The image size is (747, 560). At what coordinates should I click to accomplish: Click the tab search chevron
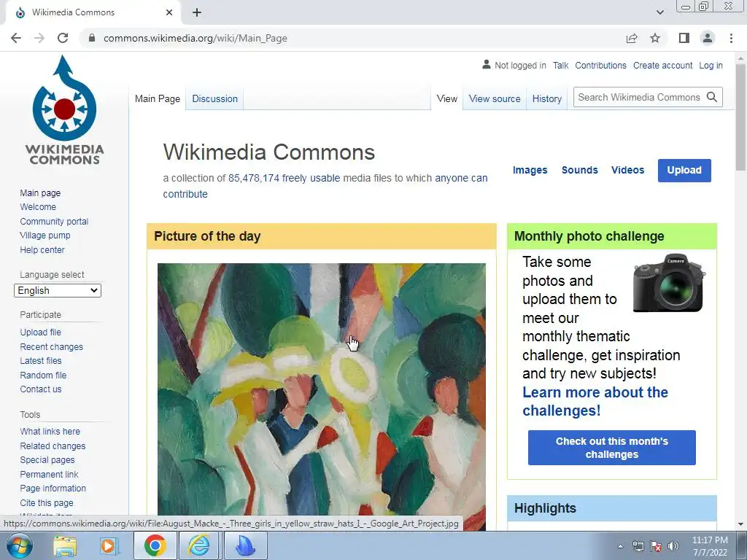pos(659,12)
